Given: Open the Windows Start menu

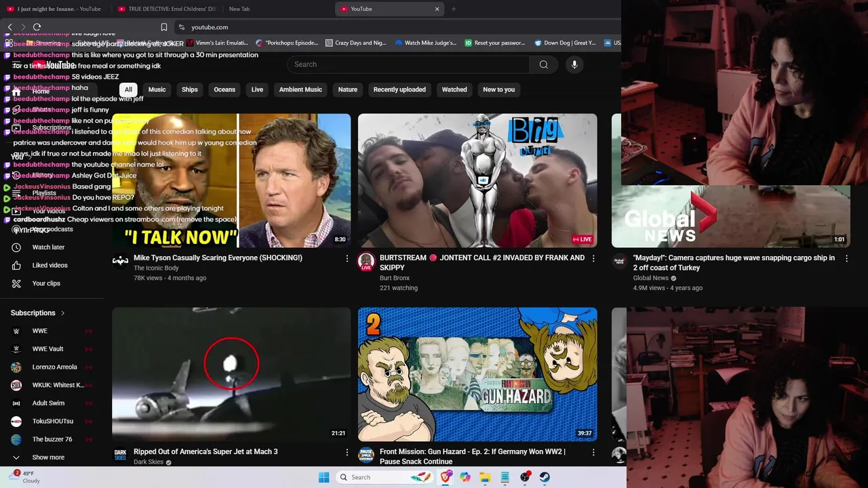Looking at the screenshot, I should click(324, 477).
